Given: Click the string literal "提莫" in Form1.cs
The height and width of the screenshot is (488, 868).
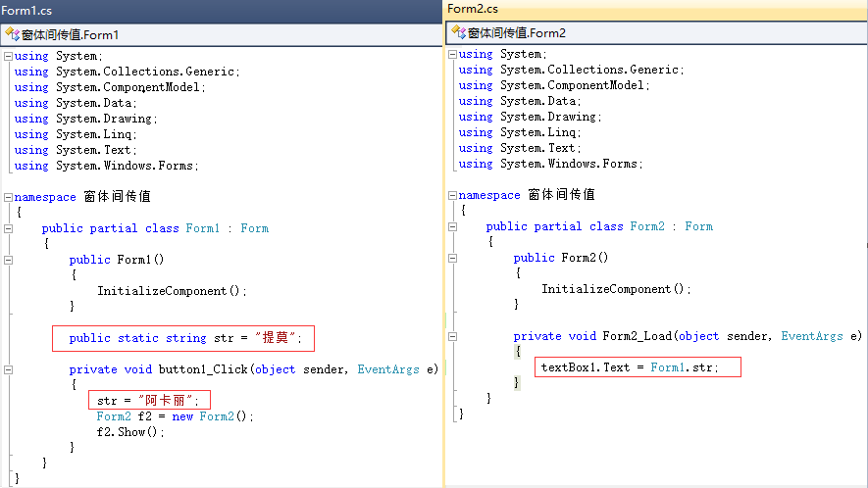Looking at the screenshot, I should (276, 337).
